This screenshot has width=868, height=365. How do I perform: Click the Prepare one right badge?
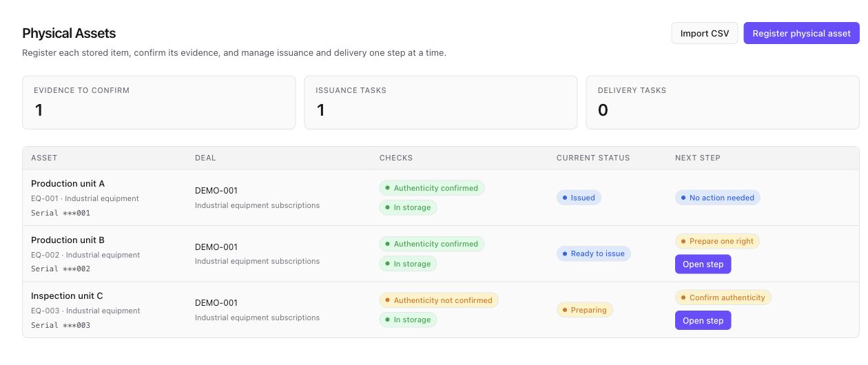717,241
